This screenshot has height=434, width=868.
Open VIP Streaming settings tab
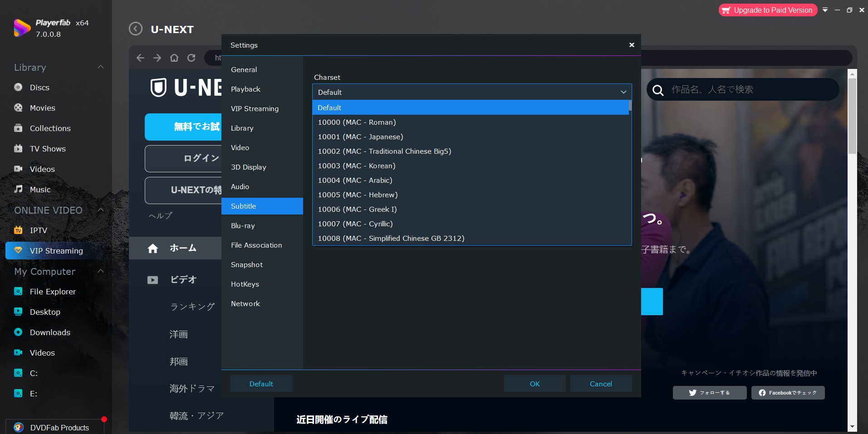pyautogui.click(x=262, y=108)
